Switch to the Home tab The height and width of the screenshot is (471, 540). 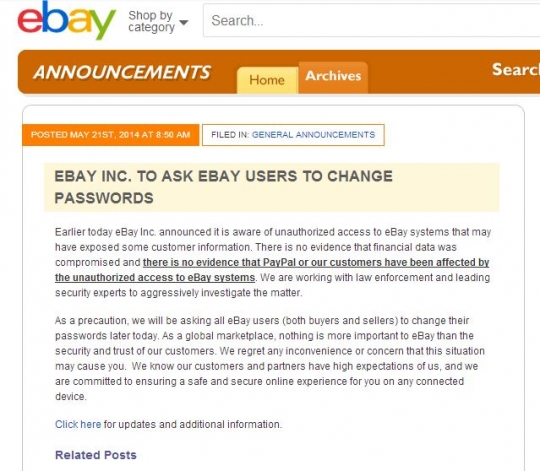[267, 80]
